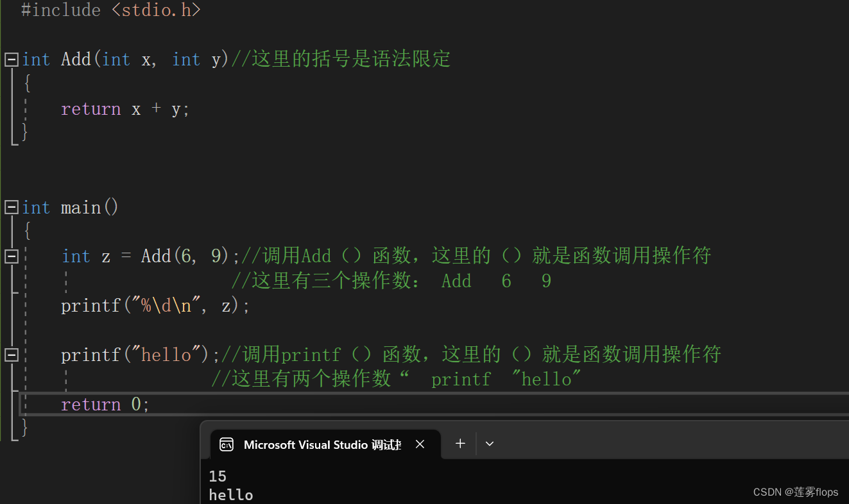Click the main() function name

click(x=90, y=208)
